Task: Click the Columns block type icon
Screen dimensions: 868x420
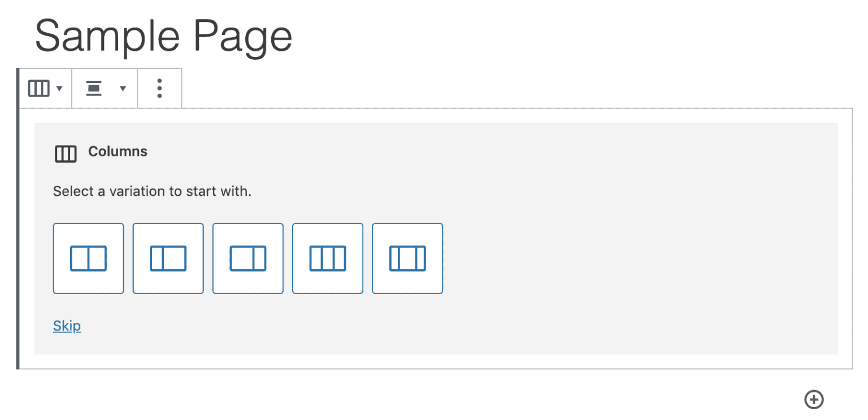Action: 38,88
